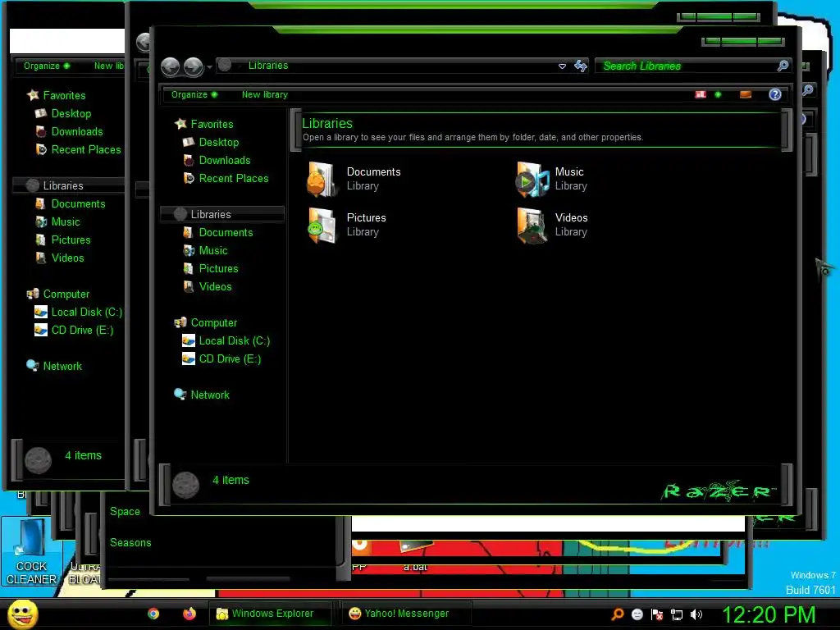Click the orange magnifier tray icon

618,614
